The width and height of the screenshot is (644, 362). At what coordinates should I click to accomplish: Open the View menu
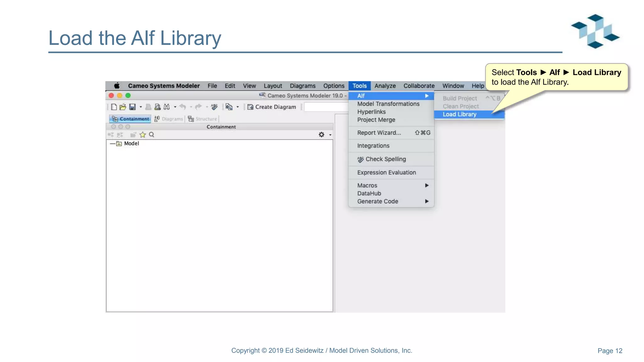pos(249,86)
